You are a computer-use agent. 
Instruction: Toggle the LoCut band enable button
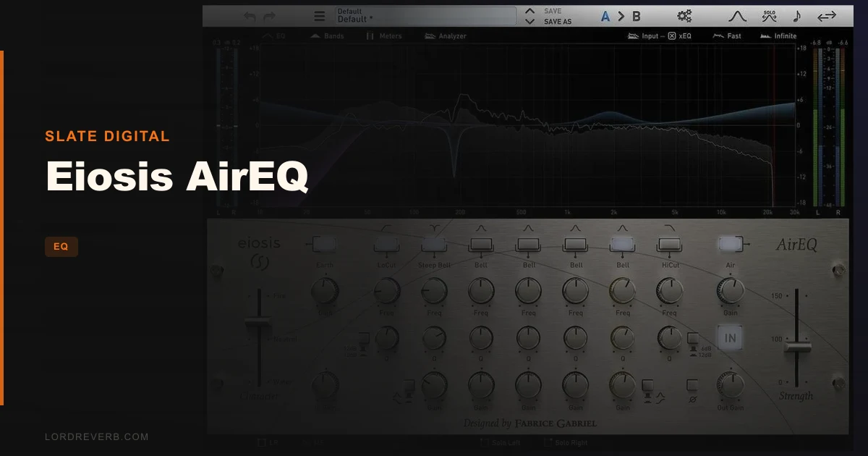[x=386, y=245]
